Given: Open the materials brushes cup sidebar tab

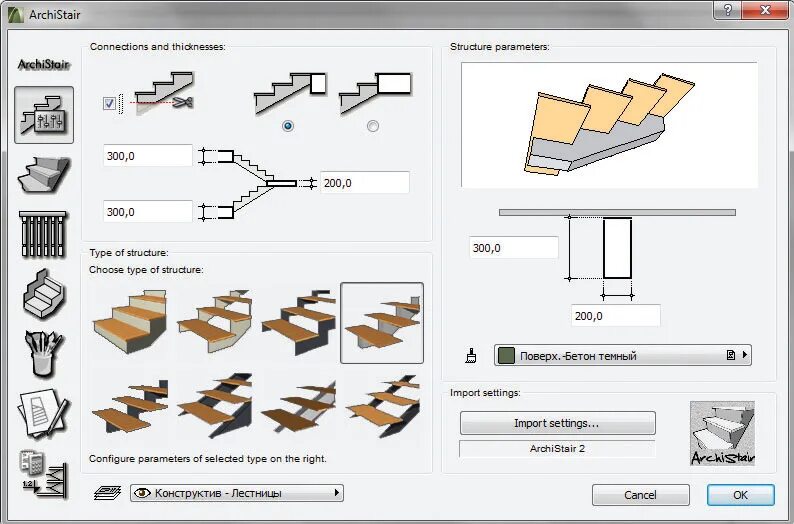Looking at the screenshot, I should 44,353.
